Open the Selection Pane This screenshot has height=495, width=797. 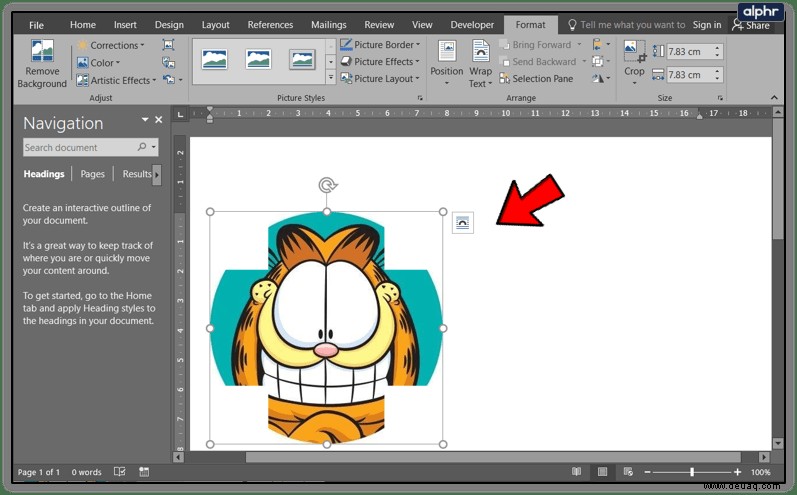tap(536, 79)
